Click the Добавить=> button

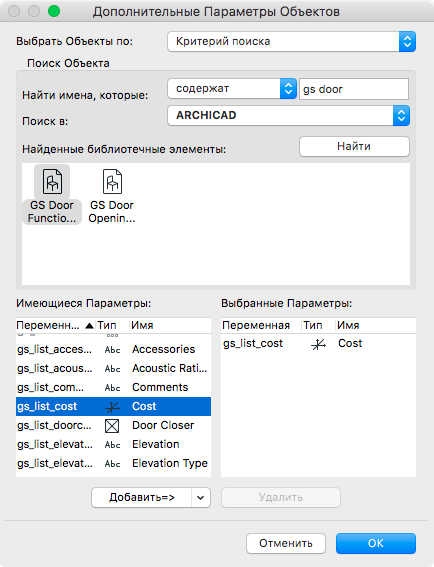click(141, 498)
